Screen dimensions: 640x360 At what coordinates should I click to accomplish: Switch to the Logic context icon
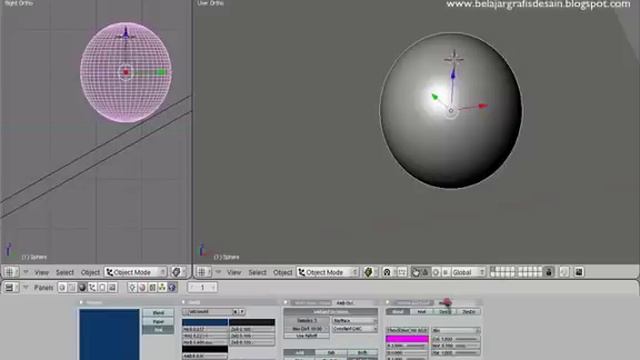[62, 287]
